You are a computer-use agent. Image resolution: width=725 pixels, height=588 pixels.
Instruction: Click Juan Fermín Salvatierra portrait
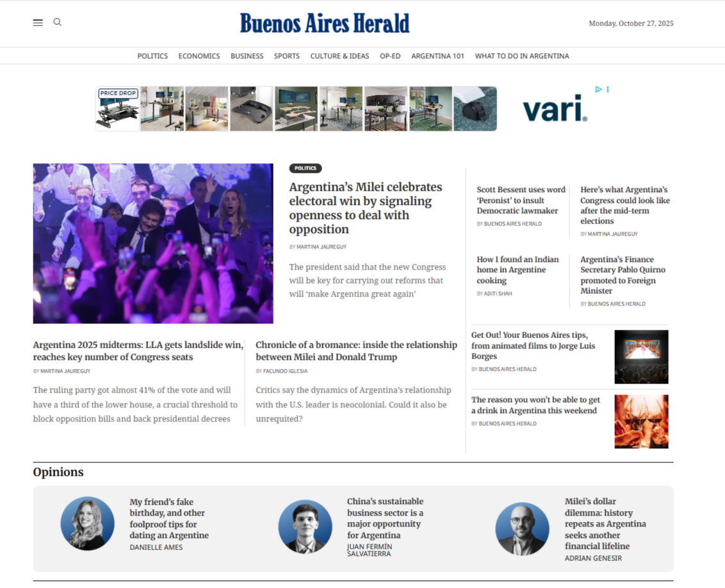305,527
